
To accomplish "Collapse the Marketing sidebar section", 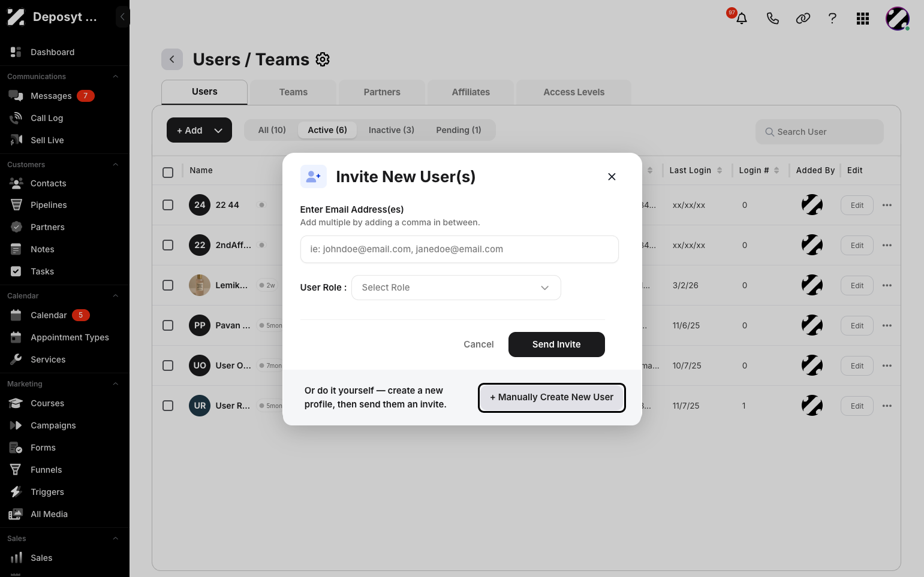I will (x=116, y=384).
